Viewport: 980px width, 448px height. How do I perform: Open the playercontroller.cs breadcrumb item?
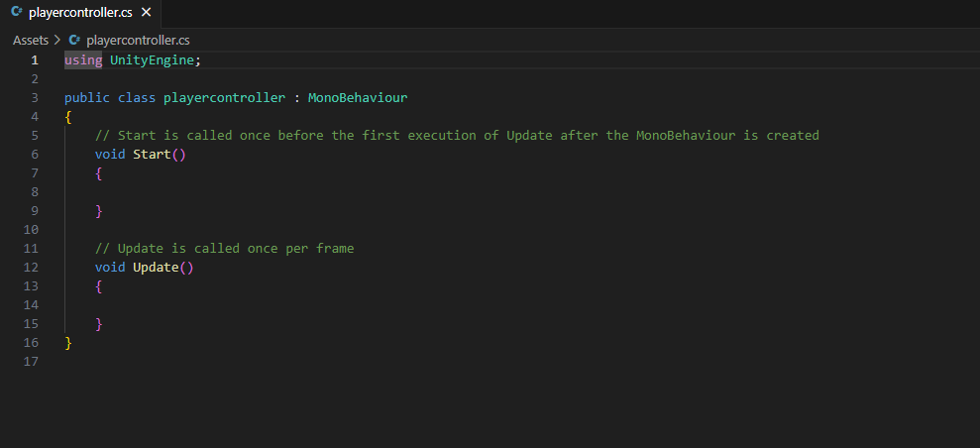click(x=138, y=41)
